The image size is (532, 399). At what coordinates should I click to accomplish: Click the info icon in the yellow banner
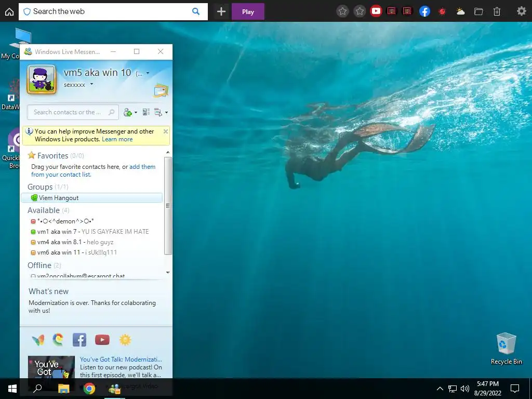pyautogui.click(x=29, y=131)
